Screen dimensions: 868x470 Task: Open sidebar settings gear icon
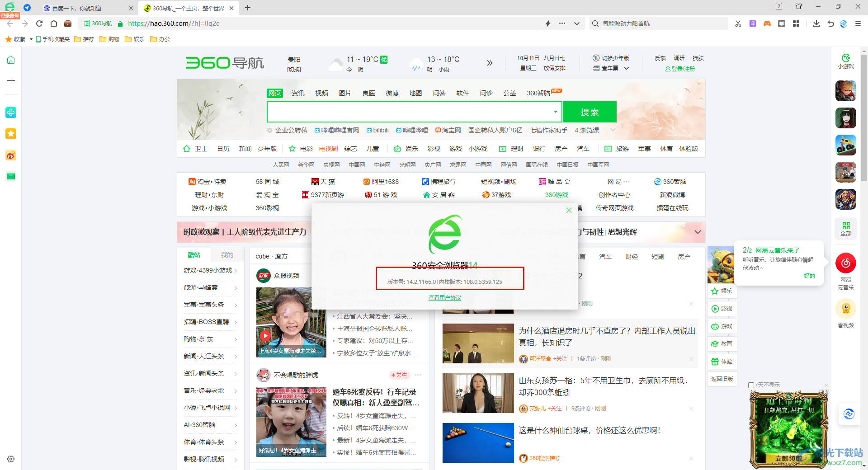point(11,459)
